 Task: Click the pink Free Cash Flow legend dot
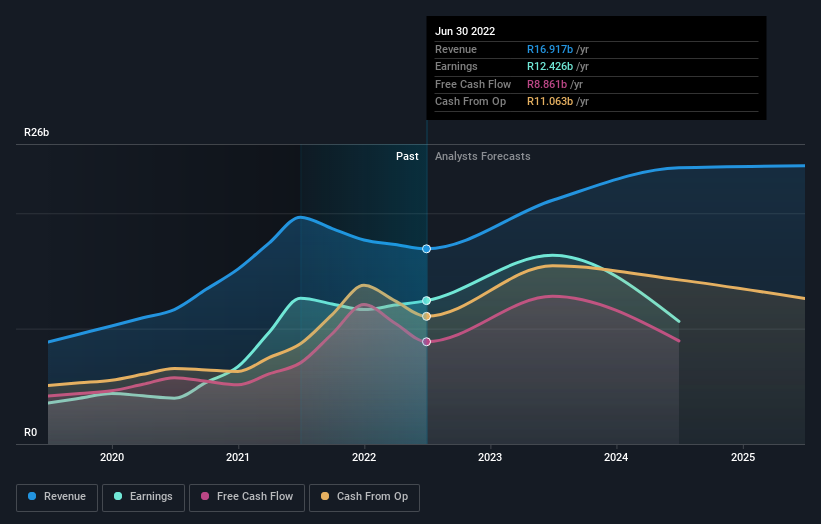tap(205, 496)
